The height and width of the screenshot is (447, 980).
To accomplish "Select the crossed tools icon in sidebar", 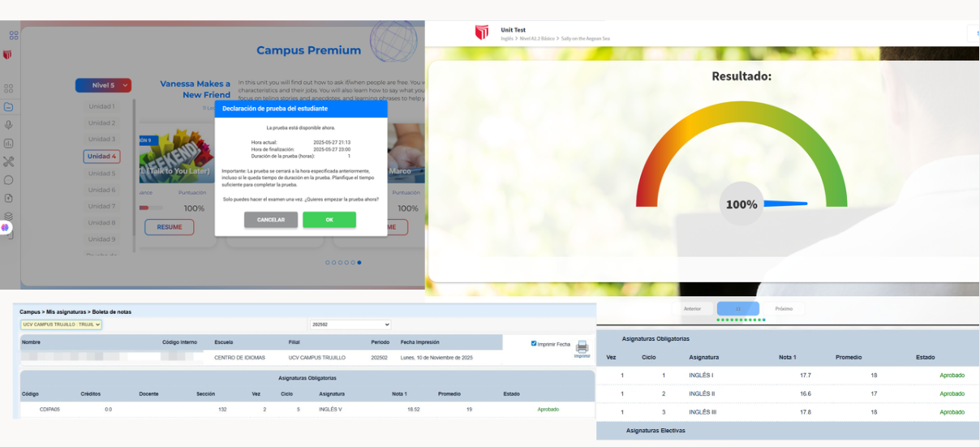I will click(8, 161).
